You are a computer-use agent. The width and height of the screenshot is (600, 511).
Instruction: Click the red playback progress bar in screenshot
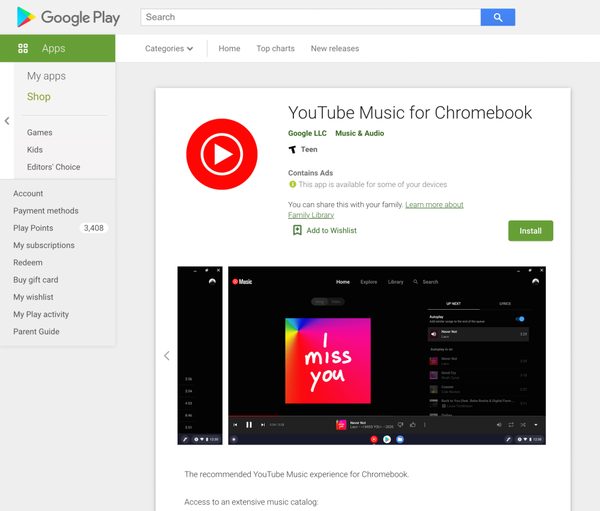254,416
